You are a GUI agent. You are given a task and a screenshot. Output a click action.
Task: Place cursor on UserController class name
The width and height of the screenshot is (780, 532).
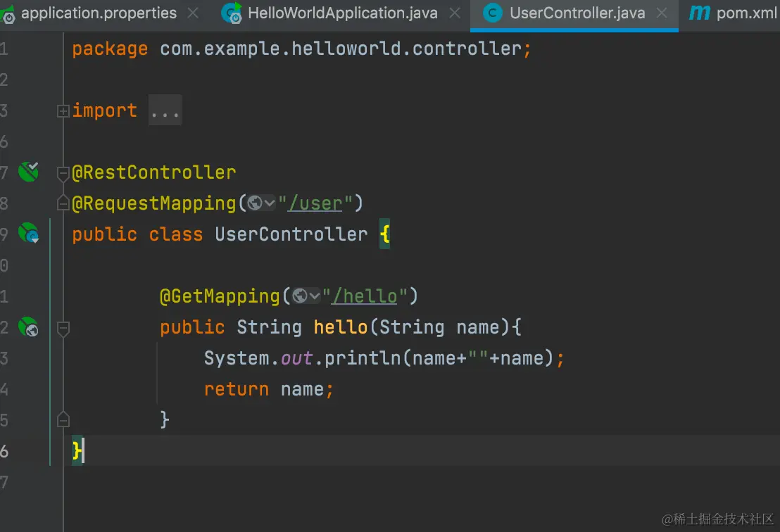pos(291,234)
